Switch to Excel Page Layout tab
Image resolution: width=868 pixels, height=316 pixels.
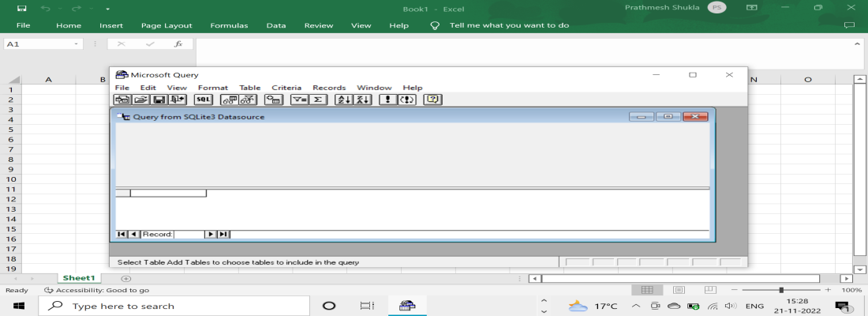166,25
